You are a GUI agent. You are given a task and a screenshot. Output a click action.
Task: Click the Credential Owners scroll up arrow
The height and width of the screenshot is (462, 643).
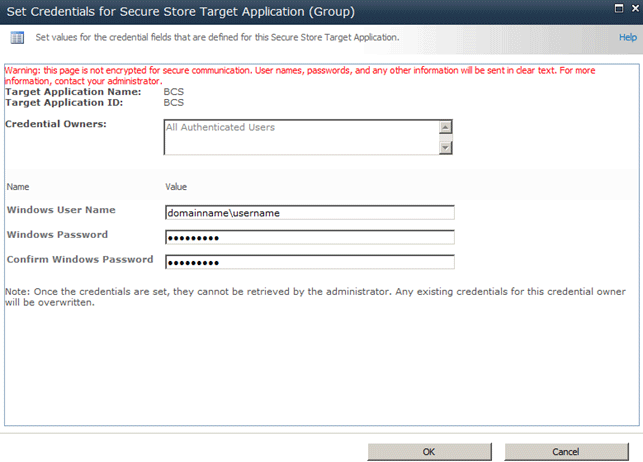click(446, 127)
